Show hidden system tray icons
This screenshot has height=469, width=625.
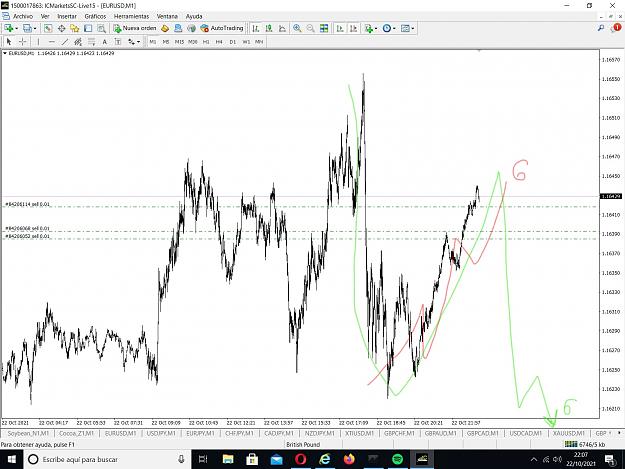pyautogui.click(x=534, y=459)
